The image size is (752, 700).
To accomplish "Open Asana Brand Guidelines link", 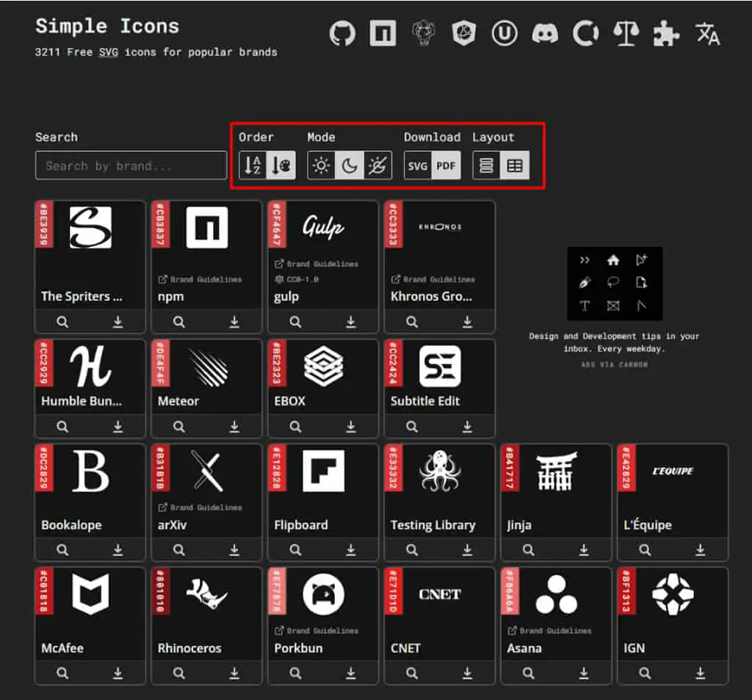I will [549, 630].
